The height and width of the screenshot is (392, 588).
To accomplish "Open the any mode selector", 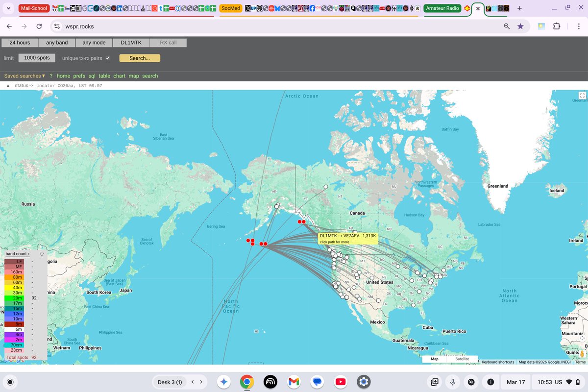I will (94, 43).
